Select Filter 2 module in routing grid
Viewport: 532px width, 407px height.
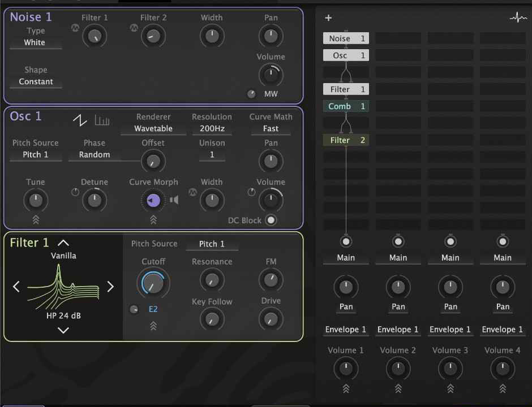click(x=346, y=140)
